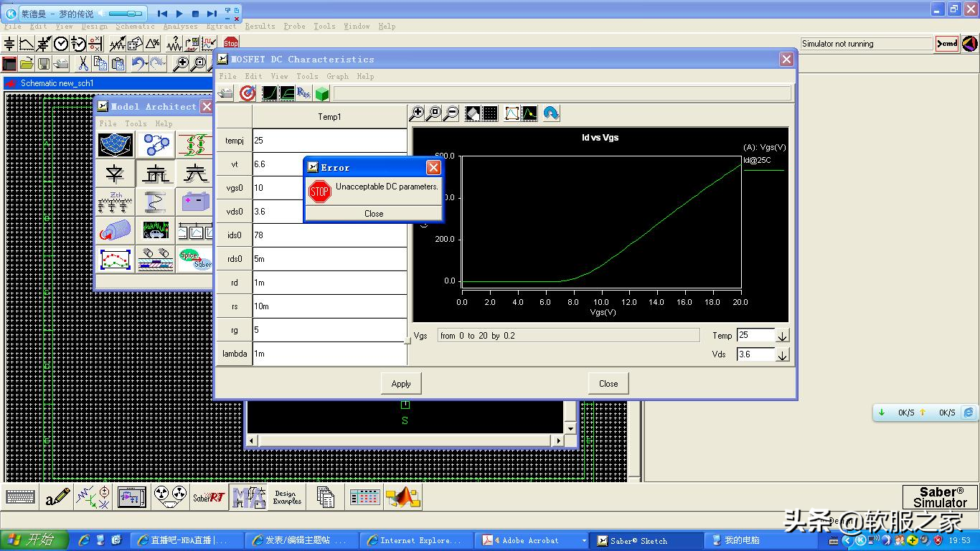Open the Graph menu in MOSFET window
The image size is (980, 551).
click(337, 76)
